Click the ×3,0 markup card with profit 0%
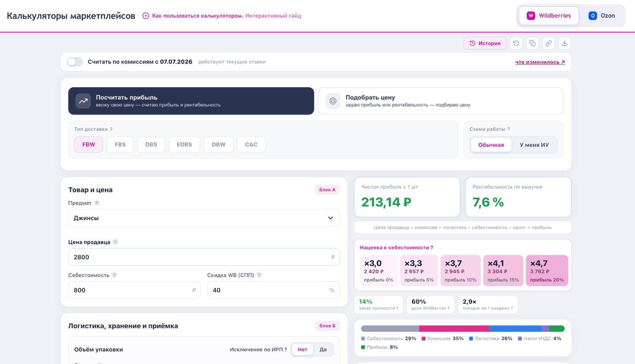This screenshot has width=635, height=364. pos(379,271)
